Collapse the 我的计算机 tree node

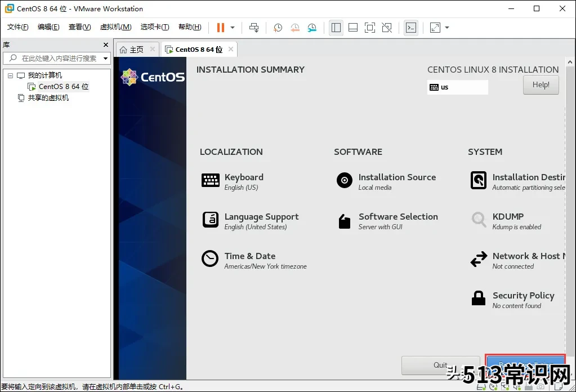(x=10, y=75)
